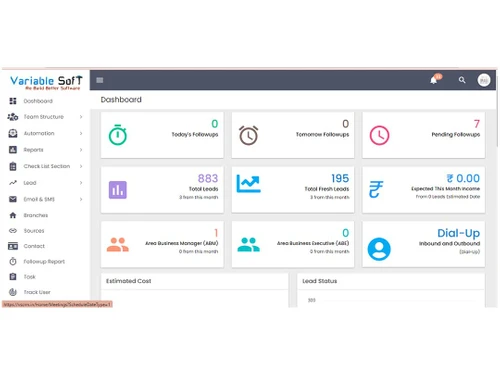The width and height of the screenshot is (500, 375).
Task: Click Expected This Month Income label
Action: coord(445,189)
